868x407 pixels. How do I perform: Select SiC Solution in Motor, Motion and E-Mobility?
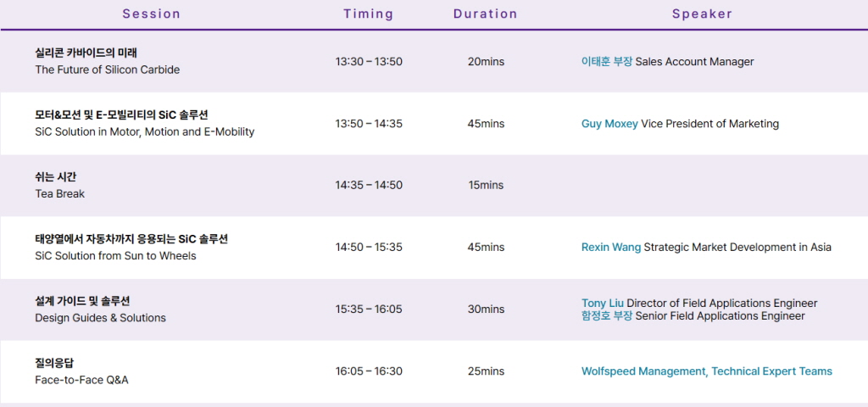point(144,132)
